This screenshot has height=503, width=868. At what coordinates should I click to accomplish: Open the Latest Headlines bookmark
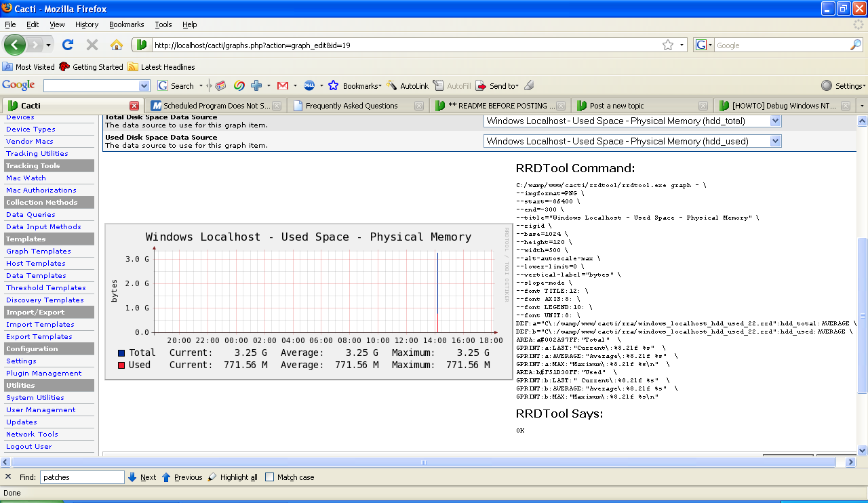tap(161, 67)
